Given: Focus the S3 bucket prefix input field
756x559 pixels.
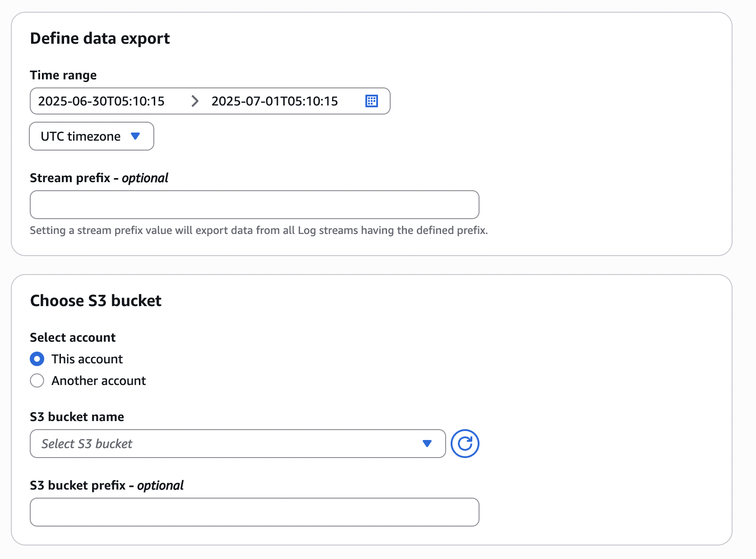Looking at the screenshot, I should [x=254, y=512].
